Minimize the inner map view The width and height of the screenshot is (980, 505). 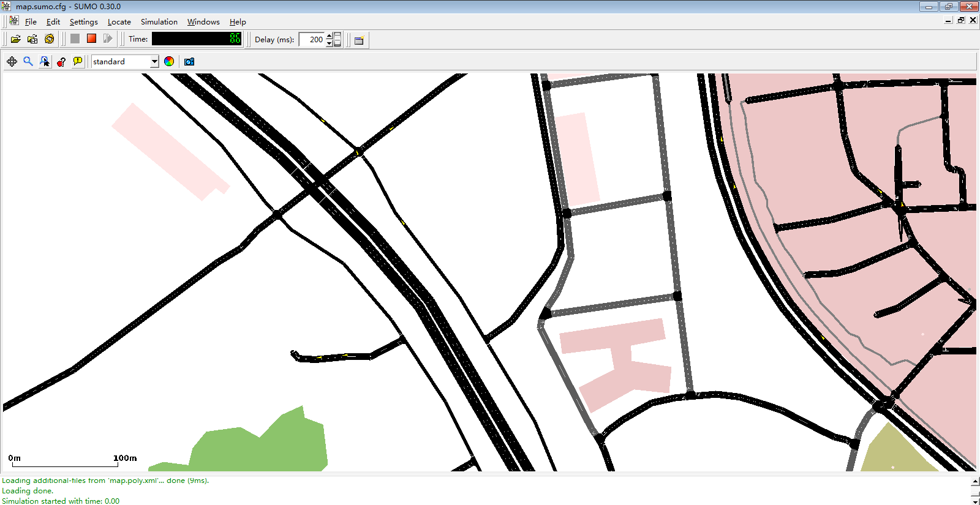click(x=948, y=20)
